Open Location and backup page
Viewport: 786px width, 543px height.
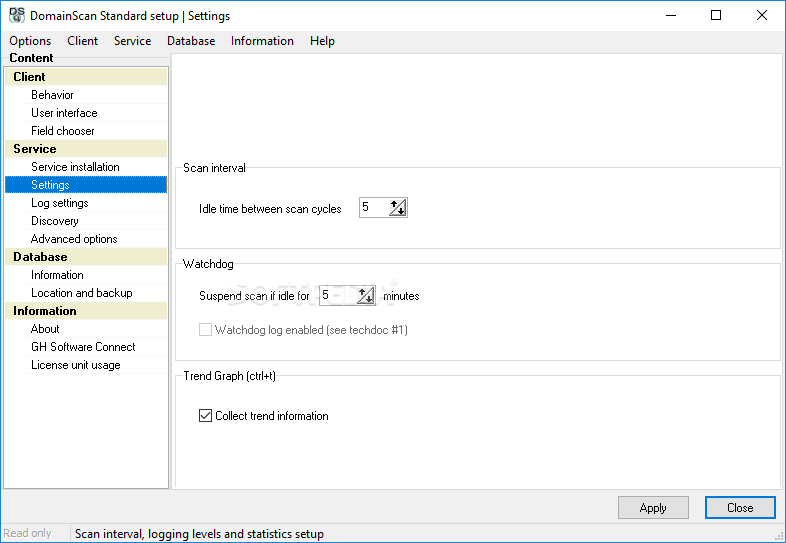click(82, 293)
